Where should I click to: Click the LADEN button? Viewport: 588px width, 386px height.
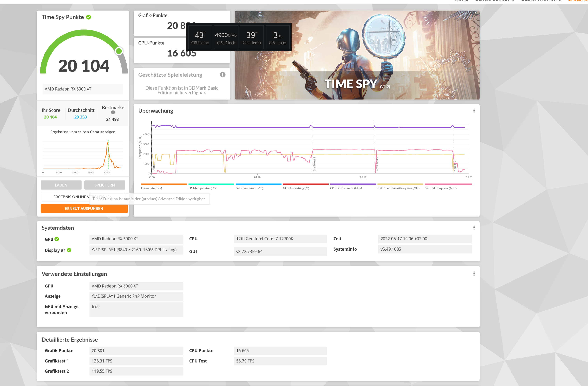[61, 185]
